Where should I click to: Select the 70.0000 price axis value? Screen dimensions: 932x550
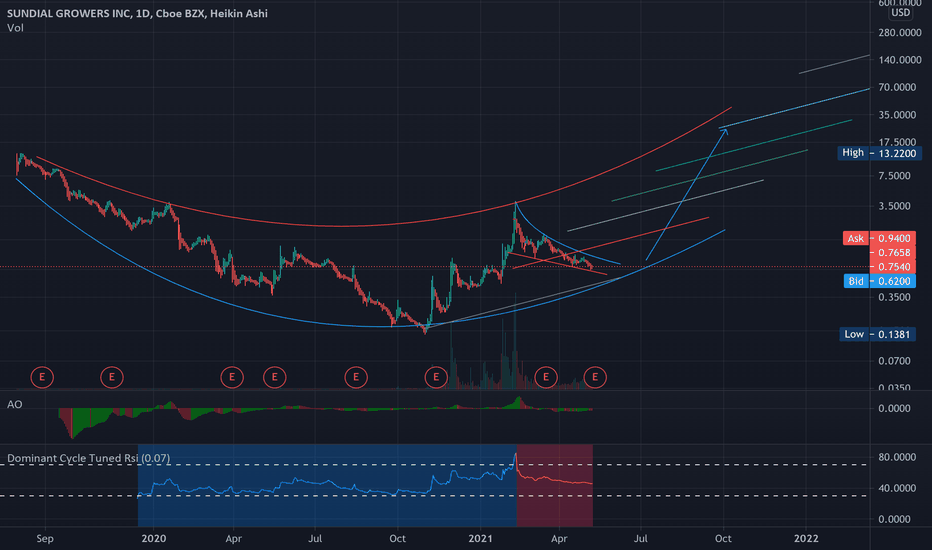tap(897, 87)
